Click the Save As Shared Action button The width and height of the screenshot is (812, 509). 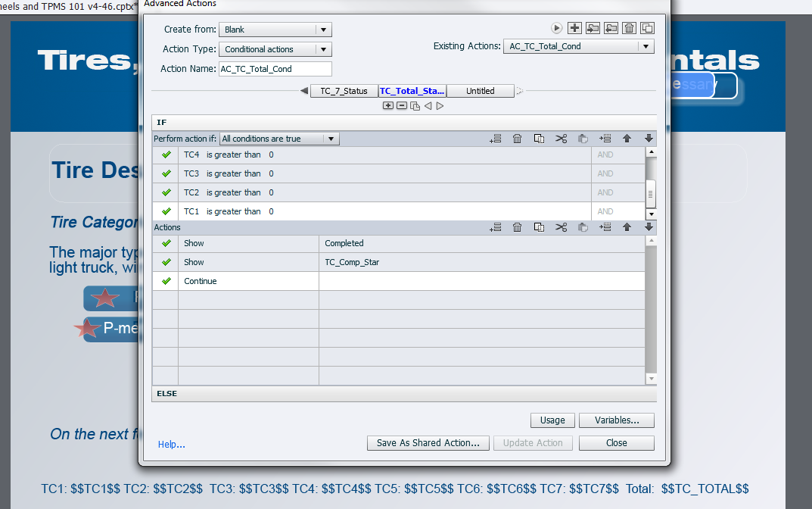point(428,443)
